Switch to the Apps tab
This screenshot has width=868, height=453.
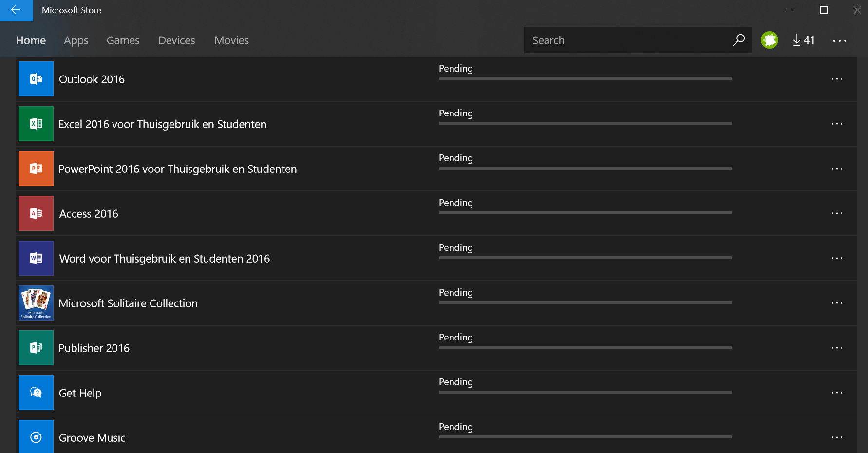76,40
